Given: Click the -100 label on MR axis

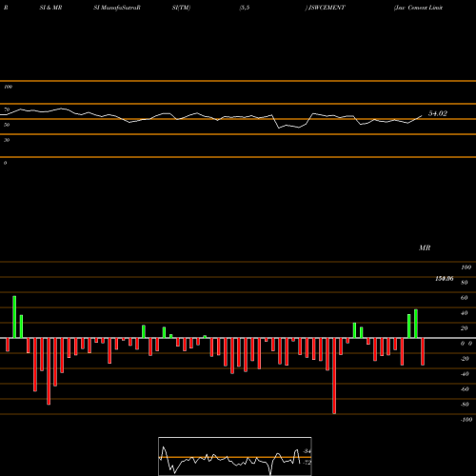Looking at the screenshot, I should tap(466, 420).
